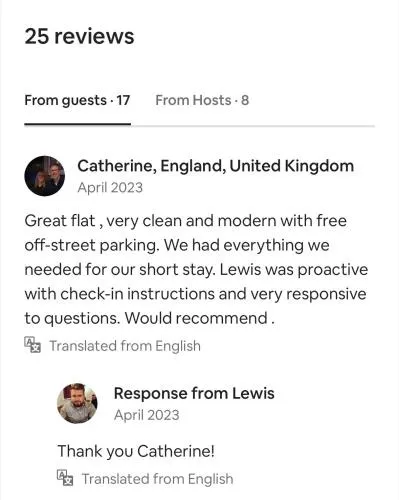The image size is (399, 500).
Task: Click the Translated from English label under the review
Action: 125,346
